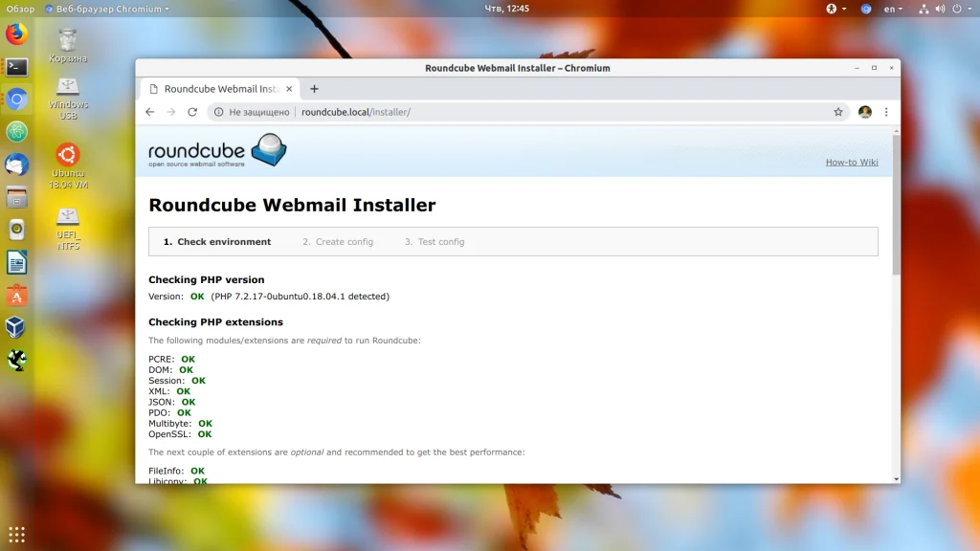Click the OpenSSL: OK line
The height and width of the screenshot is (551, 980).
180,434
